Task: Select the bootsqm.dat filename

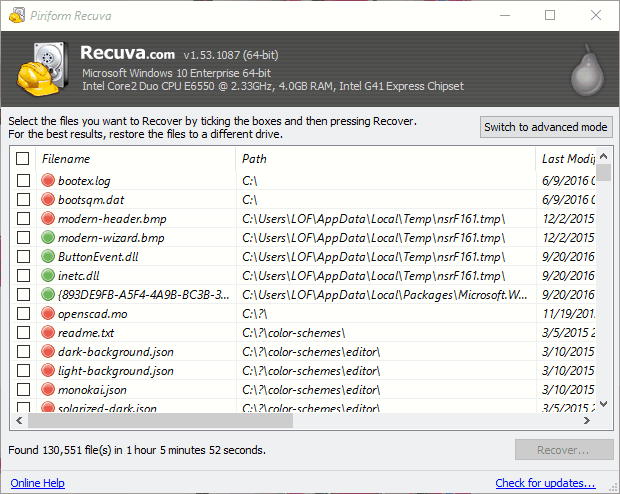Action: coord(91,200)
